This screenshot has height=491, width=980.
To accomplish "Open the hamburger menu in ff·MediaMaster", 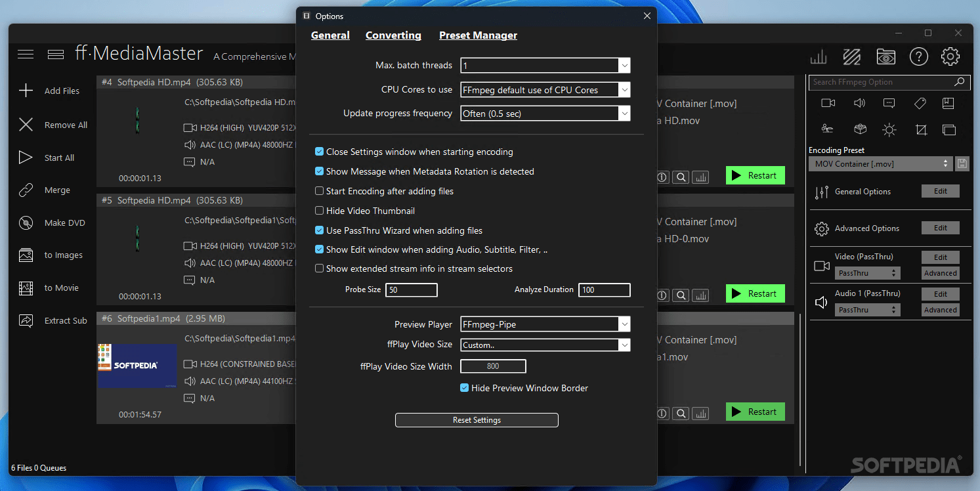I will pyautogui.click(x=26, y=54).
